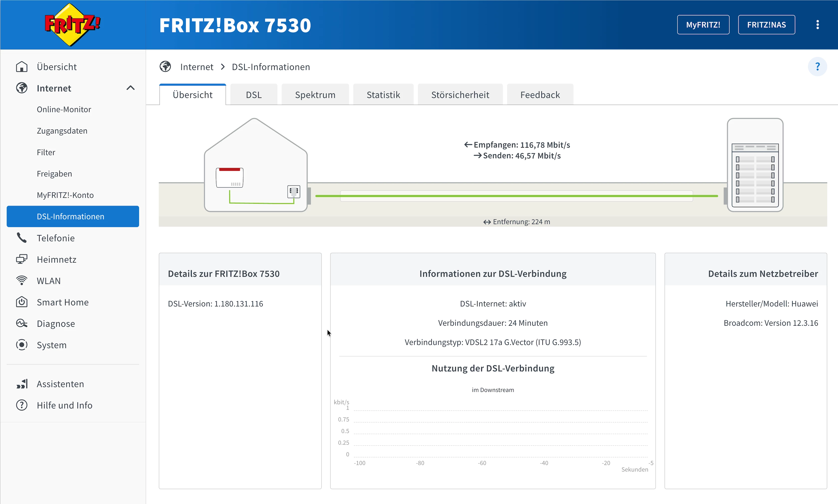Click the Smart Home power icon
838x504 pixels.
click(x=22, y=302)
